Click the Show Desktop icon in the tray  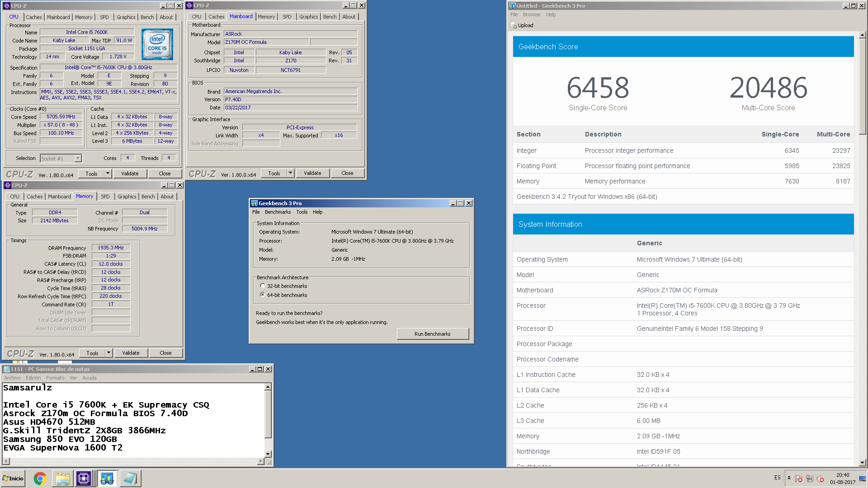(862, 479)
